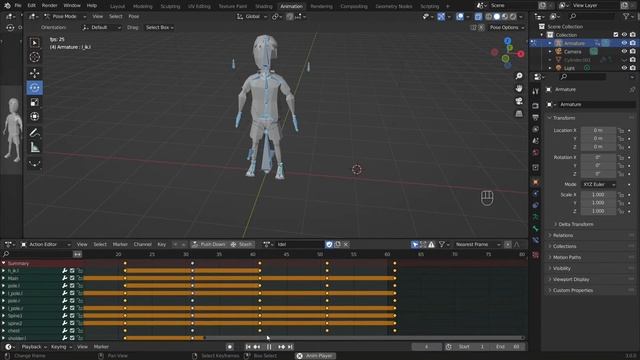Open the Pose Mode dropdown
640x360 pixels.
click(64, 17)
